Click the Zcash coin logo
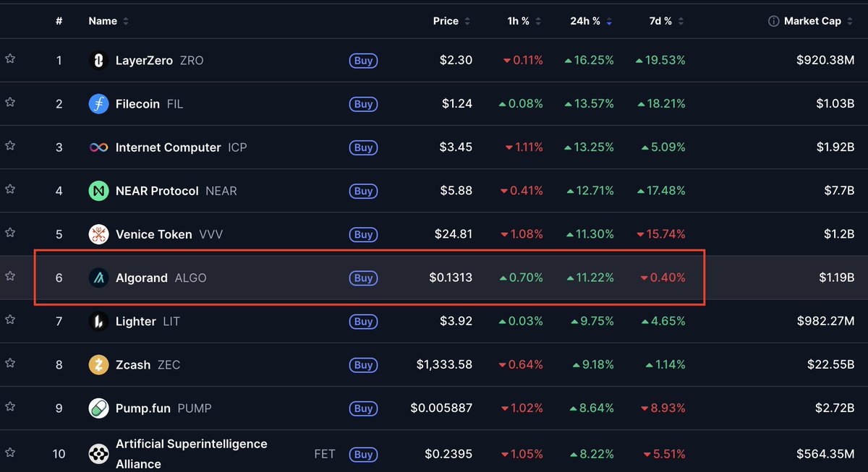Screen dimensions: 868x472 click(x=98, y=365)
